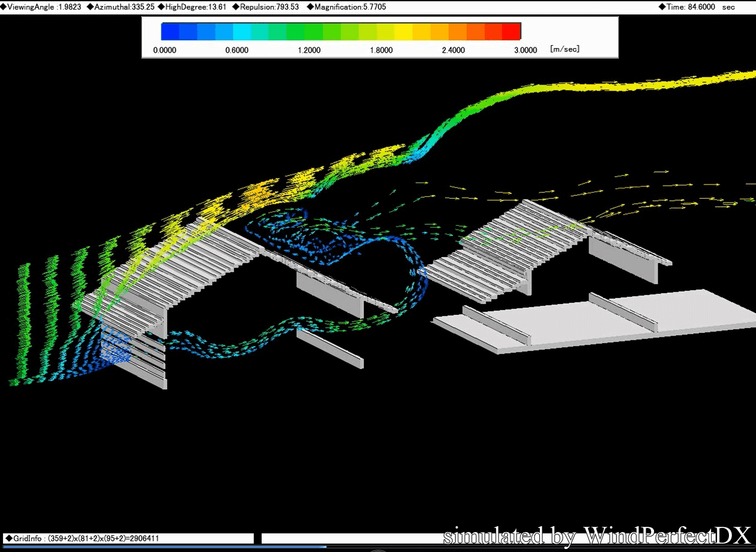This screenshot has height=552, width=756.
Task: Select the yellow streamline at upper right
Action: tap(661, 84)
